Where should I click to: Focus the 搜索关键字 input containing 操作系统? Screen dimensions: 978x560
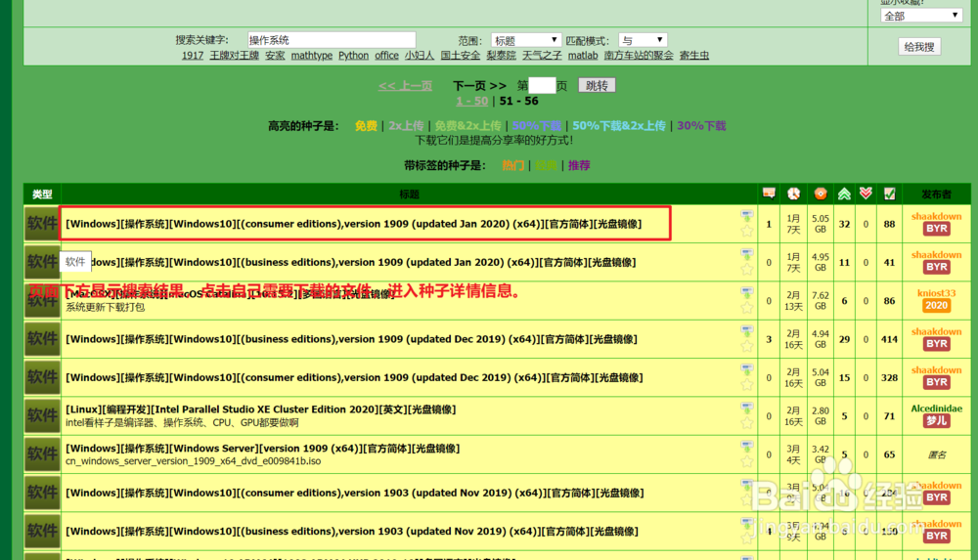332,40
